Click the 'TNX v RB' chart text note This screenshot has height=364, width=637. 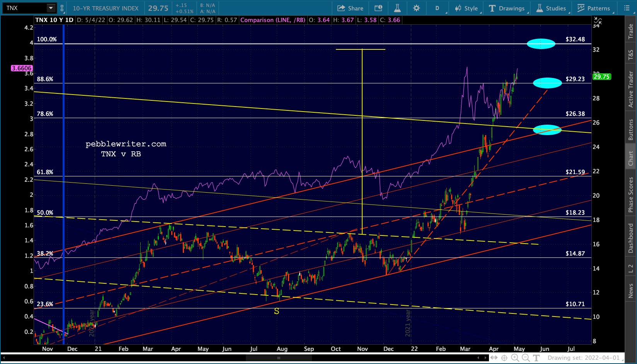pyautogui.click(x=121, y=154)
